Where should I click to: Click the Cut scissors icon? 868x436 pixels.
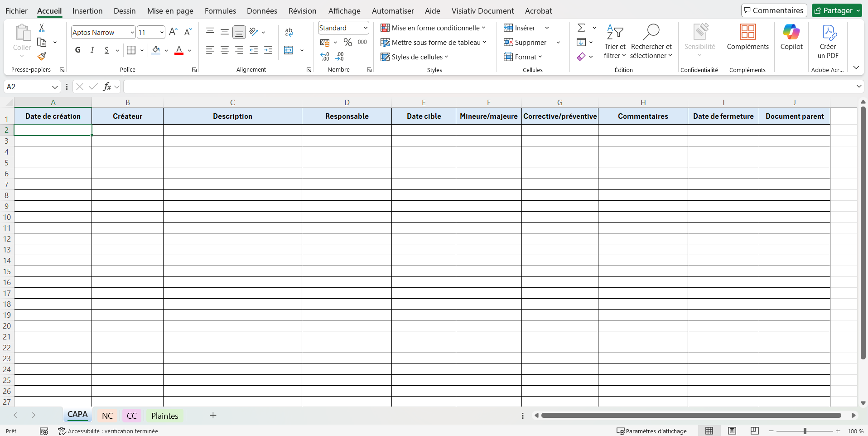tap(42, 28)
